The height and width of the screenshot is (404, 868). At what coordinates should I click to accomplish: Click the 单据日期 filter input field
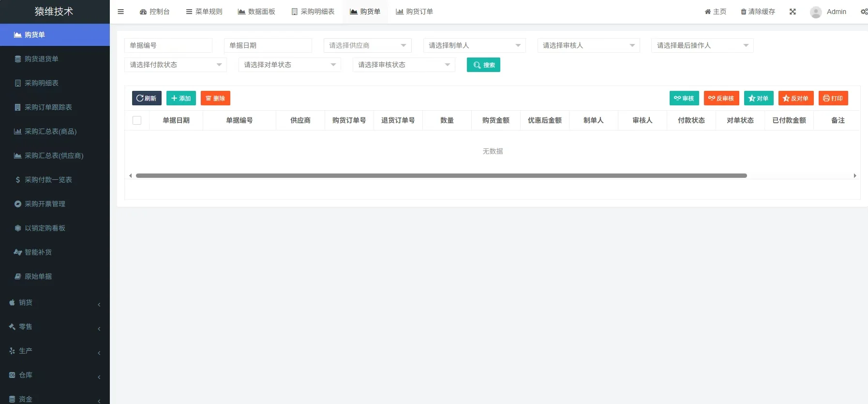tap(268, 45)
